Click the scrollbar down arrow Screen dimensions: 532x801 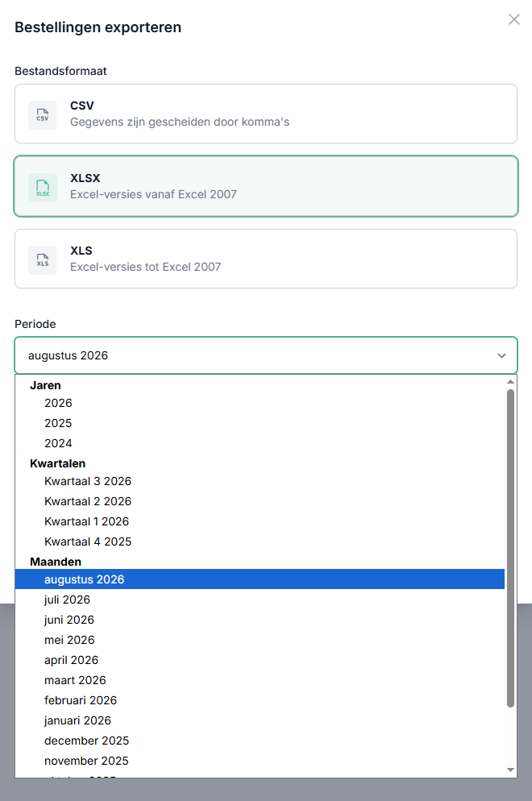[510, 770]
